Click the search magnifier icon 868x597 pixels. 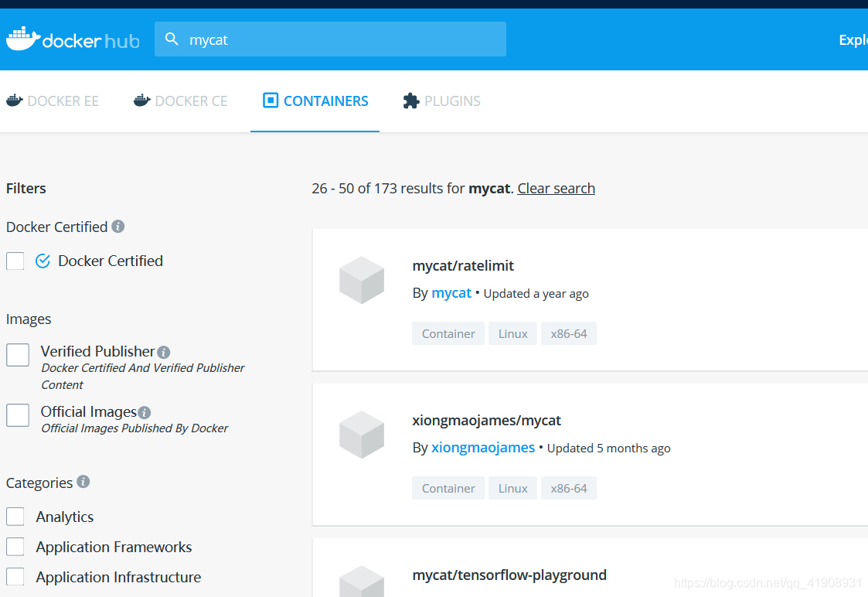pos(172,39)
